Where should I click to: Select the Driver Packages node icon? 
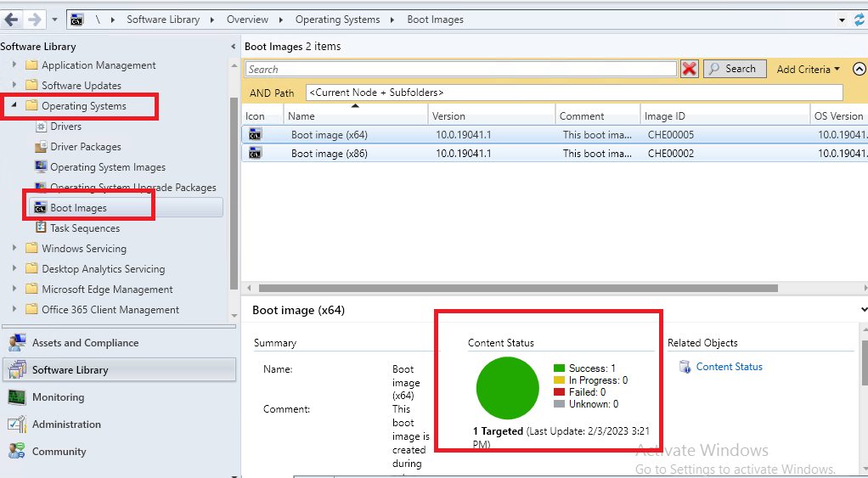[41, 147]
